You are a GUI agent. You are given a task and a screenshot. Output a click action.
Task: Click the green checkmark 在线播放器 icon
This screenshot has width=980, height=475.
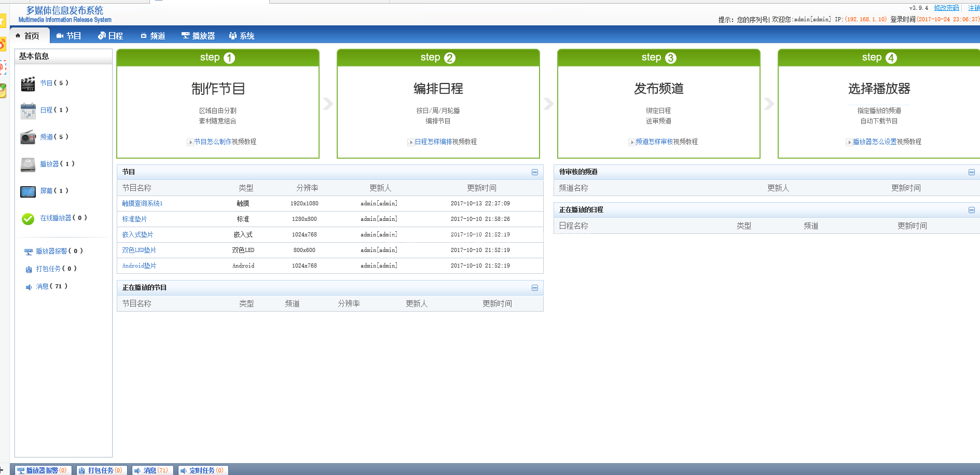(28, 219)
